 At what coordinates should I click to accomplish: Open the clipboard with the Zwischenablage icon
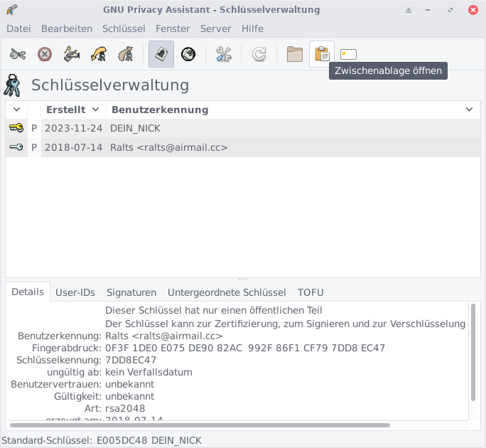click(322, 55)
